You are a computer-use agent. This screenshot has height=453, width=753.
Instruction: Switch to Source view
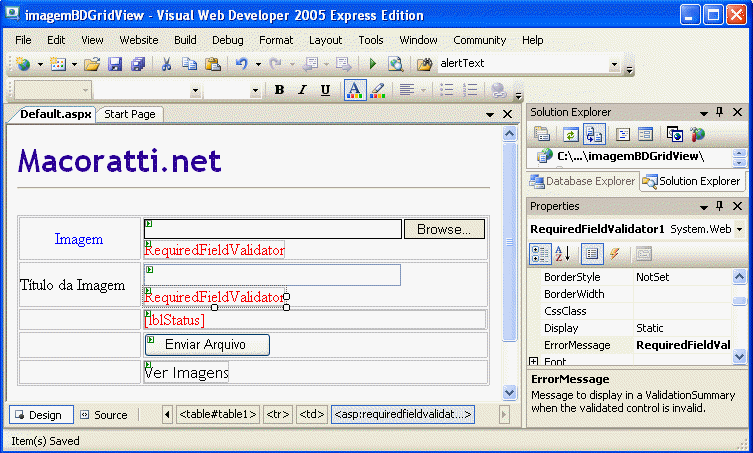(x=104, y=415)
